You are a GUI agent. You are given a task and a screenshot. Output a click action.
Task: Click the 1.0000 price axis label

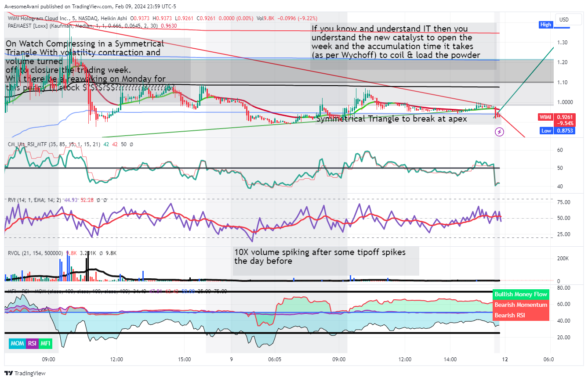[565, 102]
